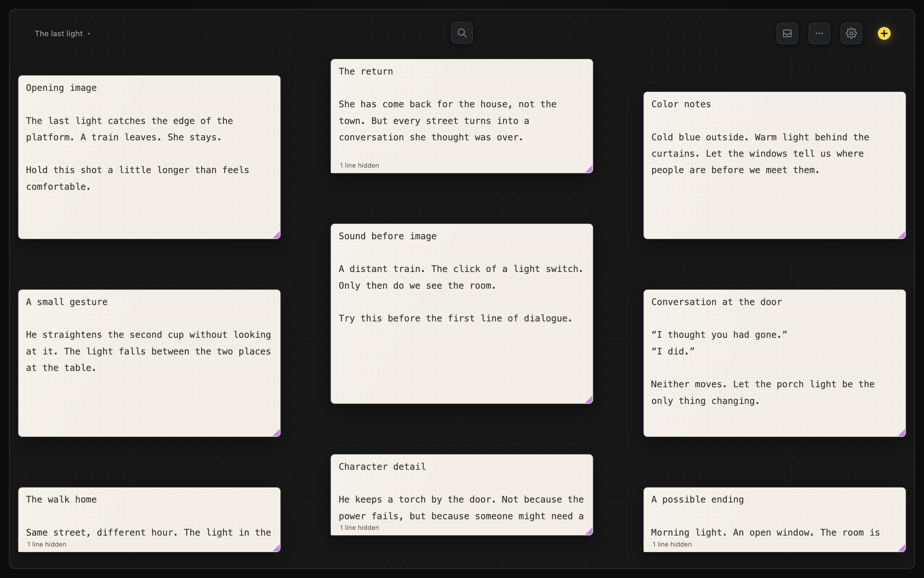The height and width of the screenshot is (578, 924).
Task: Click purple corner handle on Character detail card
Action: click(589, 531)
